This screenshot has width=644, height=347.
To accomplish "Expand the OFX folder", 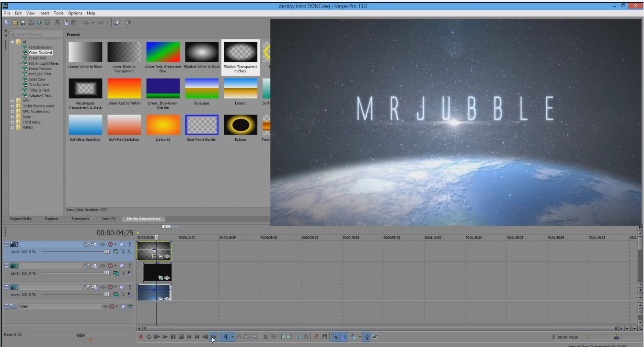I will 12,101.
